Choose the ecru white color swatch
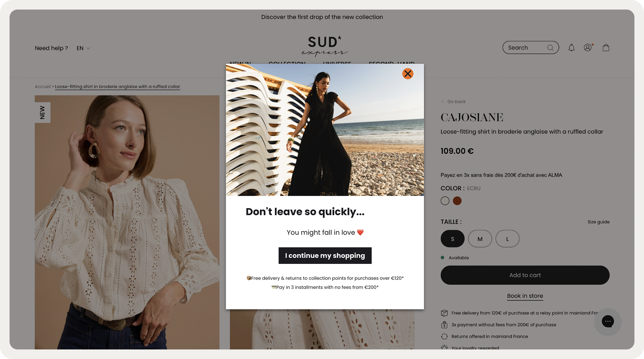Image resolution: width=644 pixels, height=359 pixels. click(445, 201)
